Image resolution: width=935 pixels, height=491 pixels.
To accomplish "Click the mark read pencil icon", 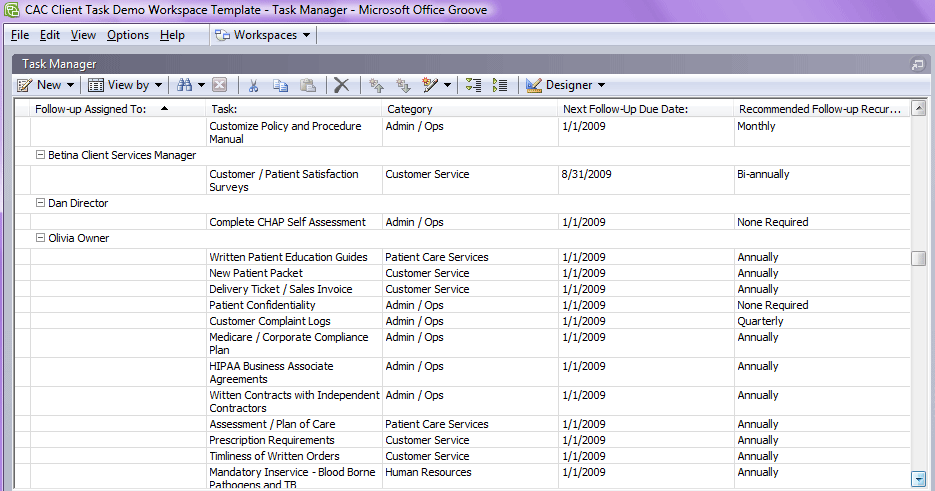I will [430, 85].
